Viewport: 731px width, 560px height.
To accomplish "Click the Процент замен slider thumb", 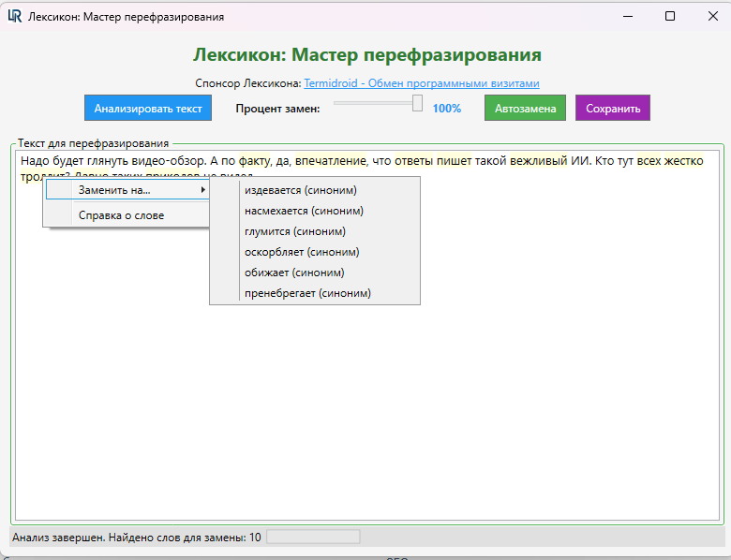I will 418,104.
